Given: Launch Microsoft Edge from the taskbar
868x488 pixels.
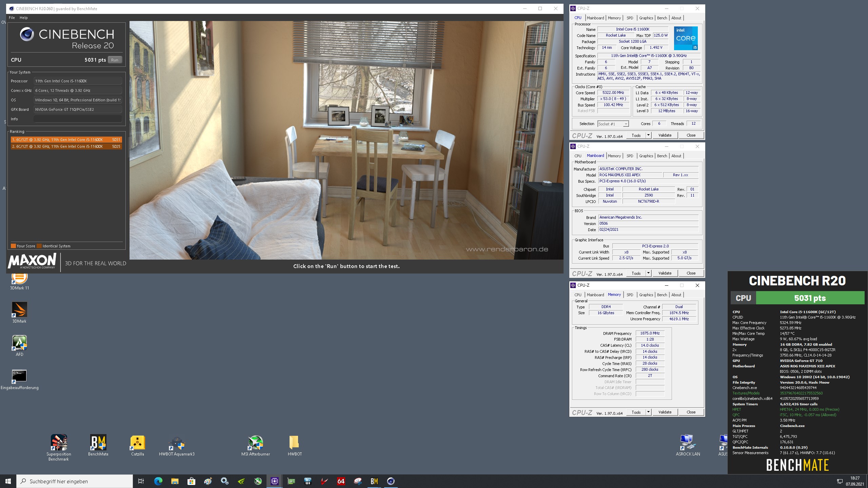Looking at the screenshot, I should 158,481.
